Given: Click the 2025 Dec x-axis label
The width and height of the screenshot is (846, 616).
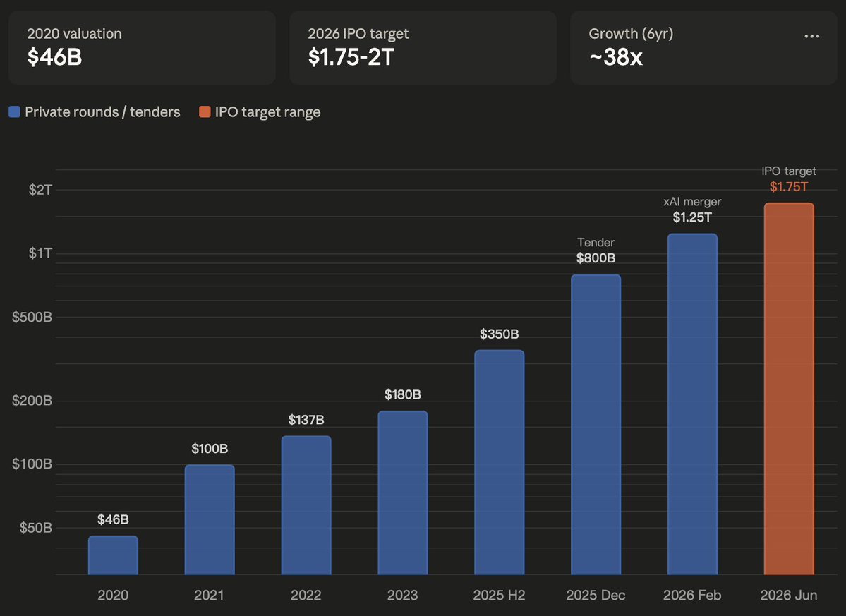Looking at the screenshot, I should click(x=596, y=596).
